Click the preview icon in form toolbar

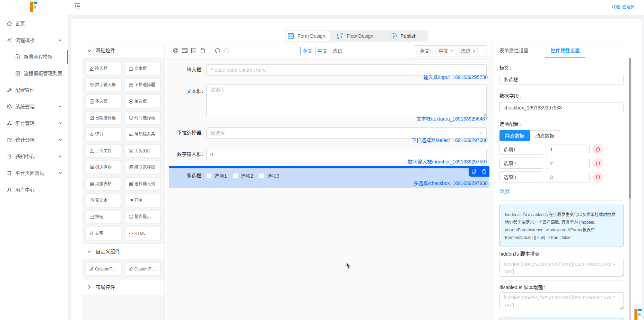(176, 51)
